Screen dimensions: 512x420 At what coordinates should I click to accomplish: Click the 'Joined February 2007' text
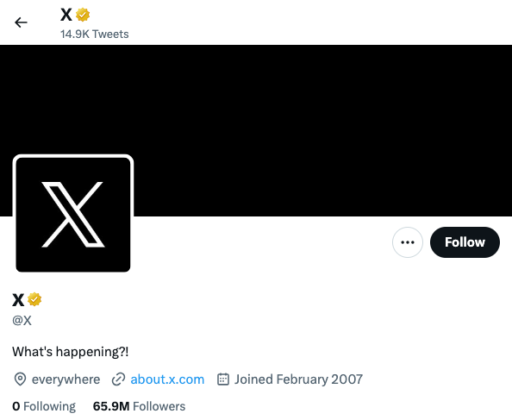point(298,379)
